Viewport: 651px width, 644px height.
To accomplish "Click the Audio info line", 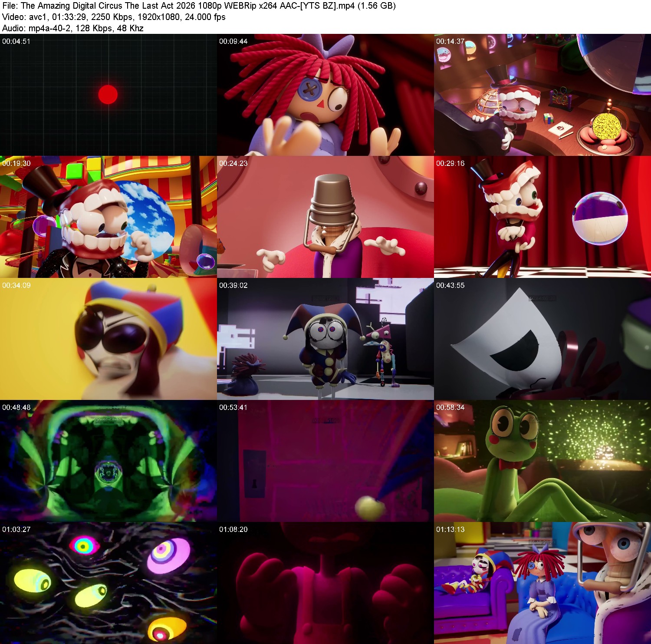I will coord(72,28).
